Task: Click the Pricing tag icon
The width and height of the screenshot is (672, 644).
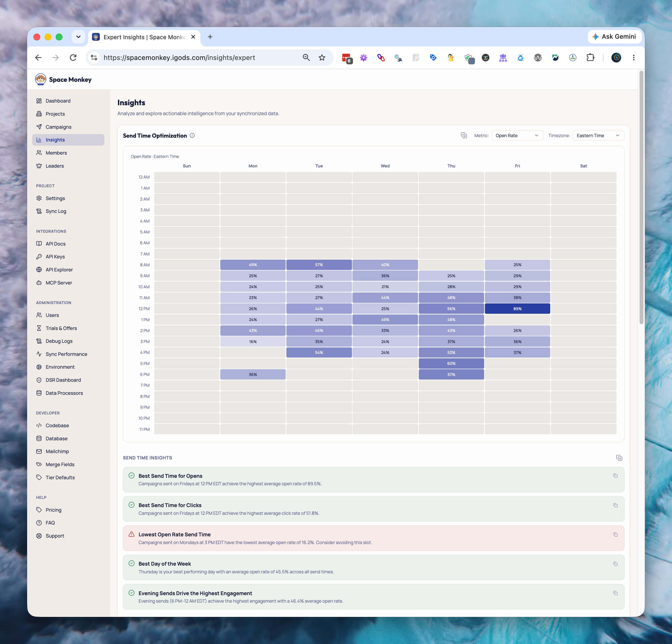Action: coord(39,510)
